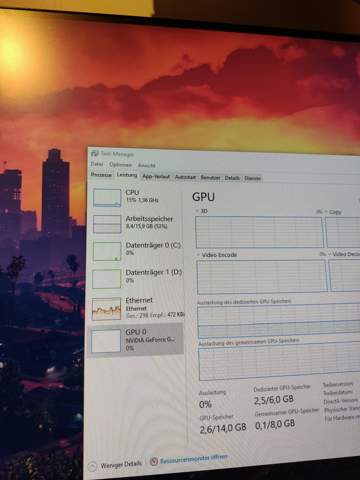Select GPU 0 NVIDIA GeForce entry
360x480 pixels.
(x=136, y=340)
